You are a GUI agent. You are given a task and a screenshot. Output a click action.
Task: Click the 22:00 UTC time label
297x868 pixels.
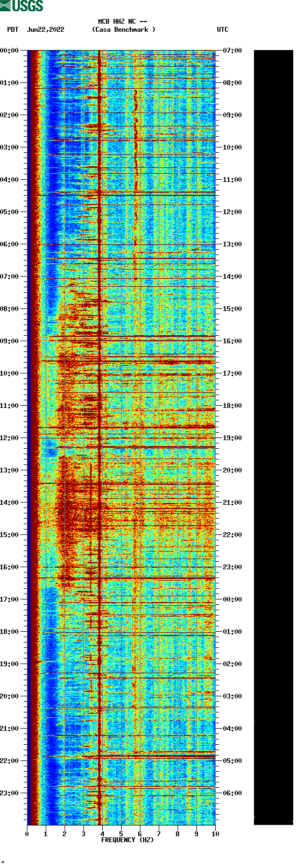pos(232,535)
